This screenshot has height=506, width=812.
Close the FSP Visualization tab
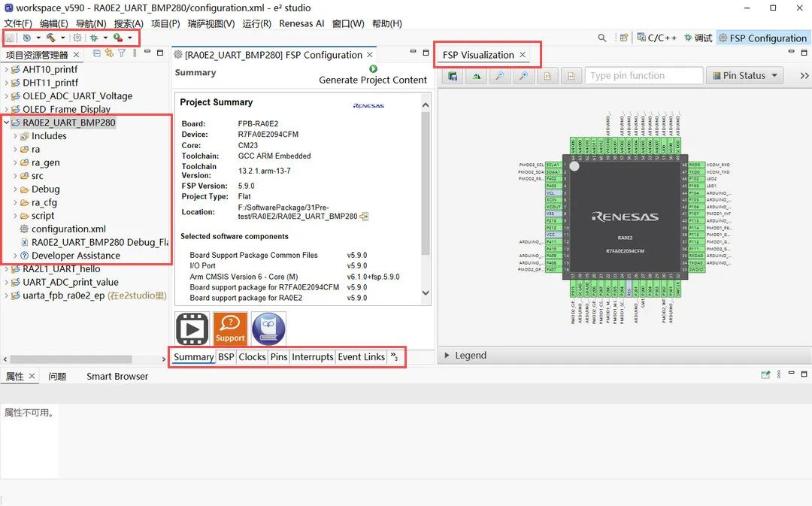pyautogui.click(x=523, y=55)
